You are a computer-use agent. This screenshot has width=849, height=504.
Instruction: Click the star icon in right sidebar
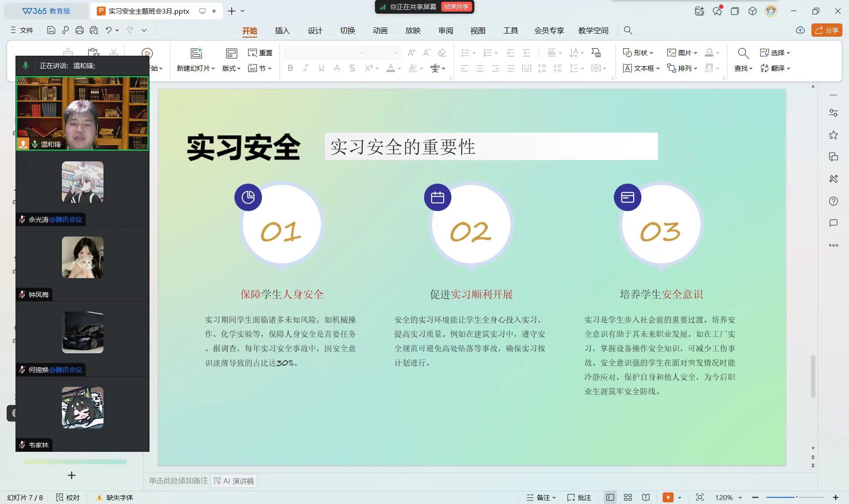pyautogui.click(x=834, y=135)
